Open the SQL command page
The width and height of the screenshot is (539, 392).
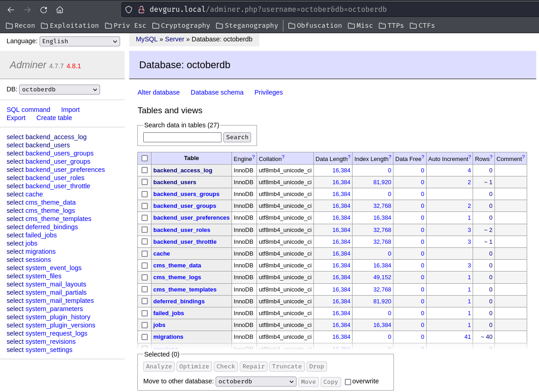tap(28, 110)
